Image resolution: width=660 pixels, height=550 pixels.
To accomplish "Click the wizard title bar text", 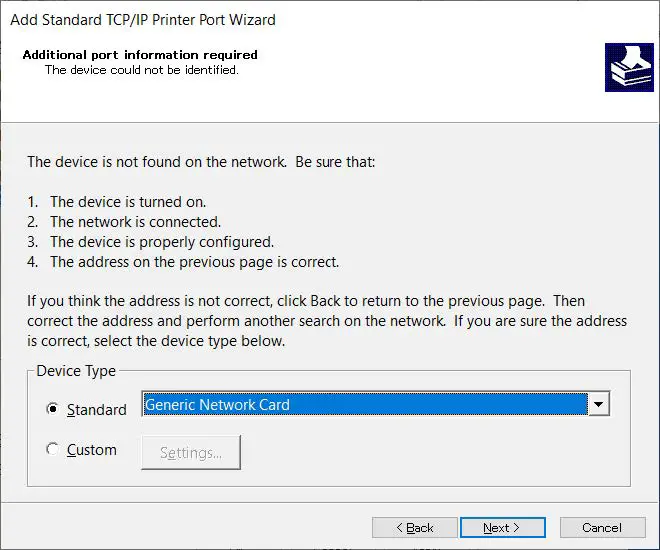I will coord(143,19).
